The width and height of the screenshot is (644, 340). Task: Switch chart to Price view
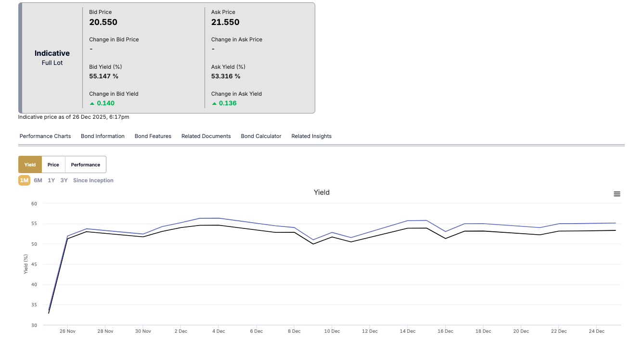point(53,164)
